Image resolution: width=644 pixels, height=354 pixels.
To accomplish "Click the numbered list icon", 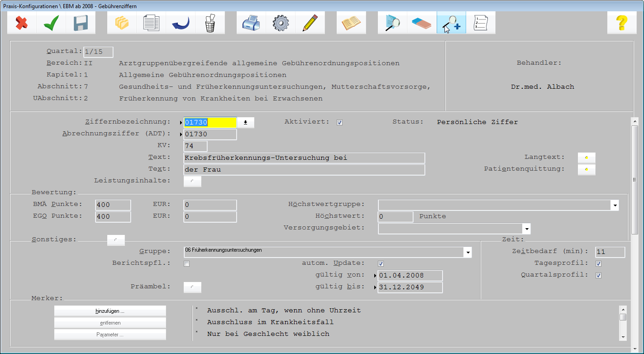I will [481, 23].
